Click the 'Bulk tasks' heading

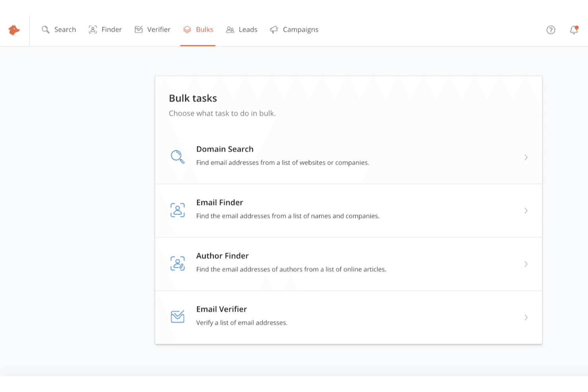(193, 98)
